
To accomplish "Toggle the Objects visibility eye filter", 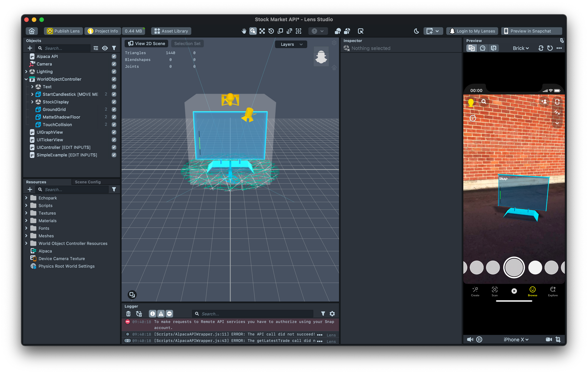I will [x=105, y=48].
